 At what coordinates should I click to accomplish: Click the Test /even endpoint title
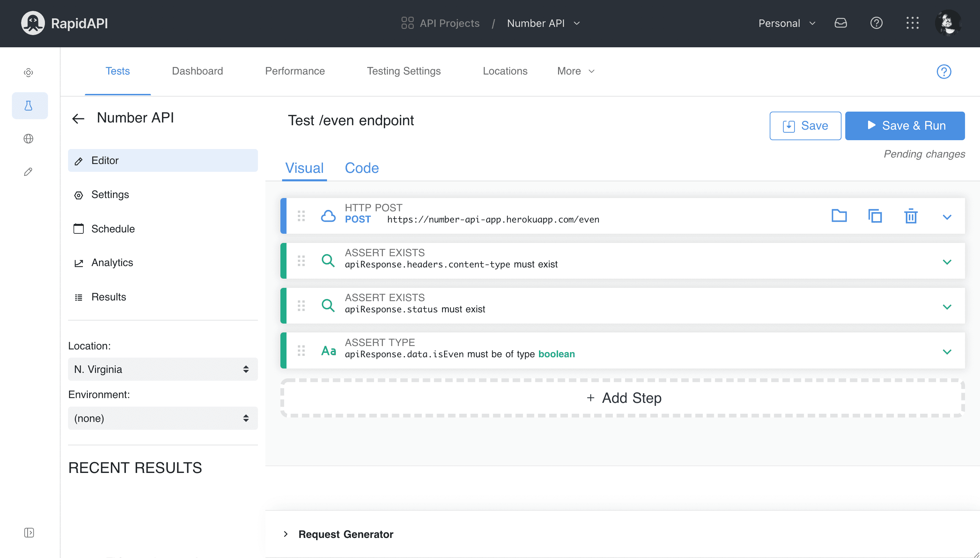coord(351,120)
